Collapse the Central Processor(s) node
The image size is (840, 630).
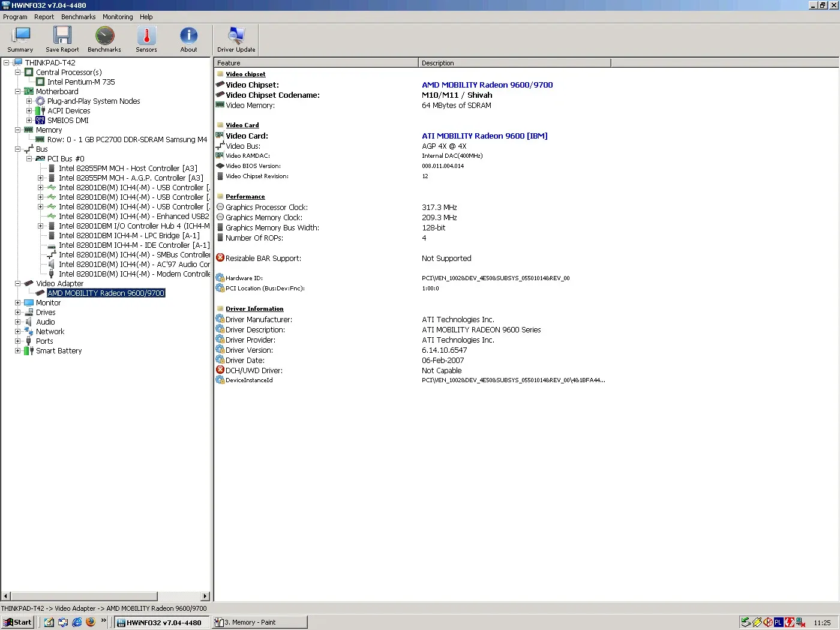(17, 72)
